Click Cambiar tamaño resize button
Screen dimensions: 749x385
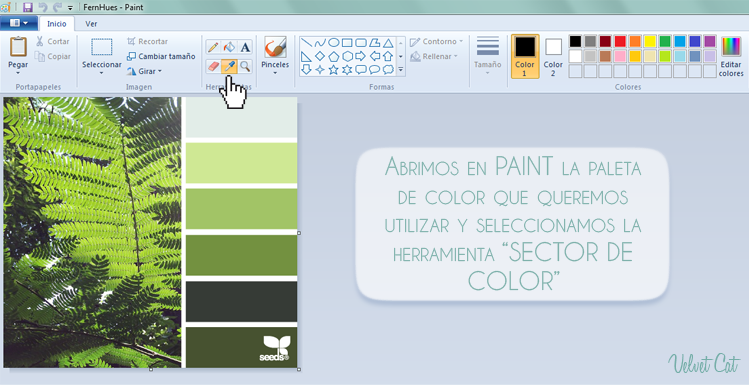pos(161,56)
